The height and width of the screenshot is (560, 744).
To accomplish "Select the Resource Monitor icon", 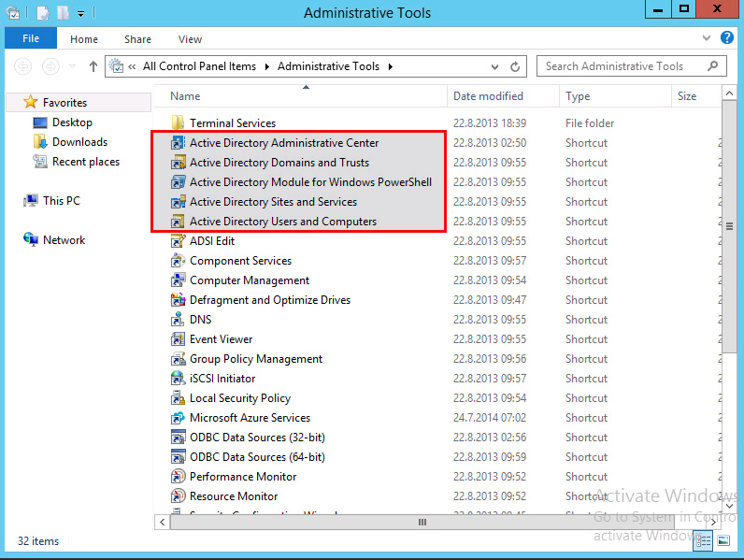I will coord(178,495).
